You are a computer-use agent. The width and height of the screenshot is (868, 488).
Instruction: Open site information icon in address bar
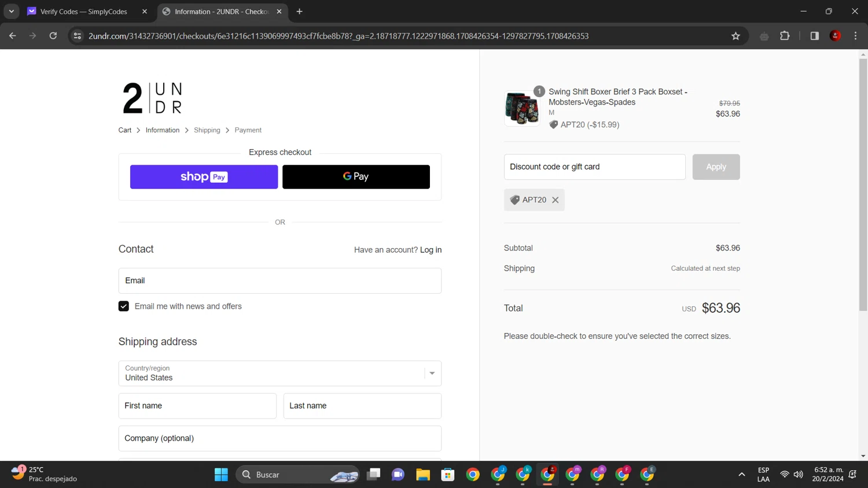(x=77, y=36)
